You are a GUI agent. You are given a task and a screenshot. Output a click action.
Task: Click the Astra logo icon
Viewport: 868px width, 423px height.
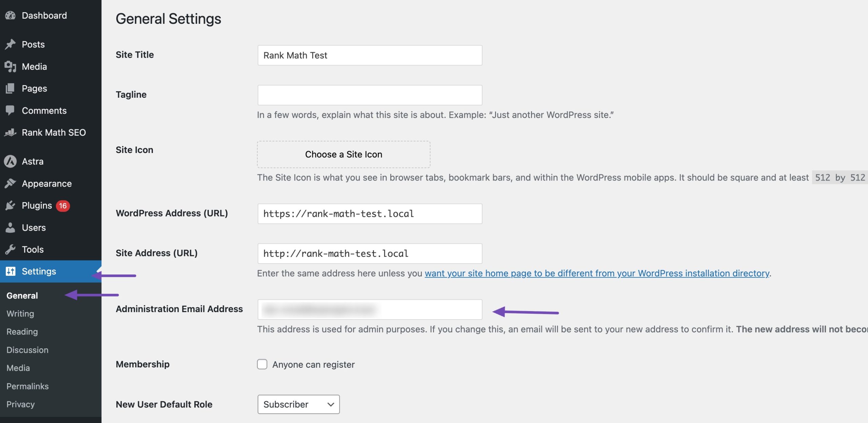(x=10, y=161)
